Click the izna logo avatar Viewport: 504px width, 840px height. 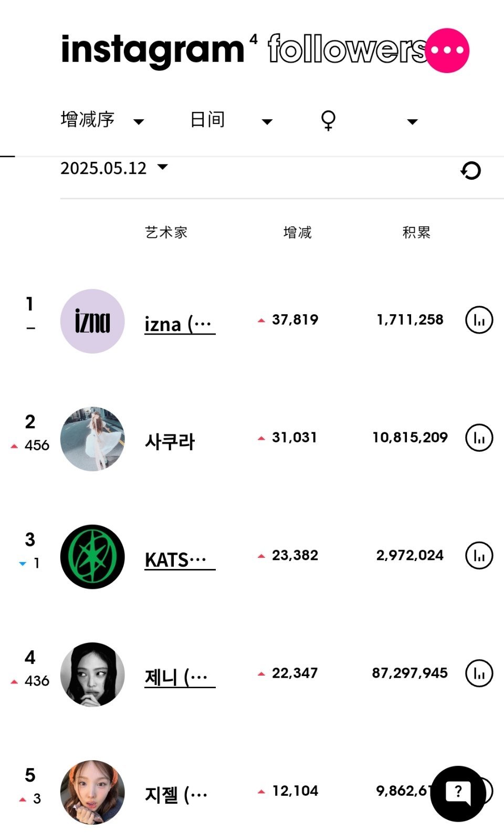92,321
